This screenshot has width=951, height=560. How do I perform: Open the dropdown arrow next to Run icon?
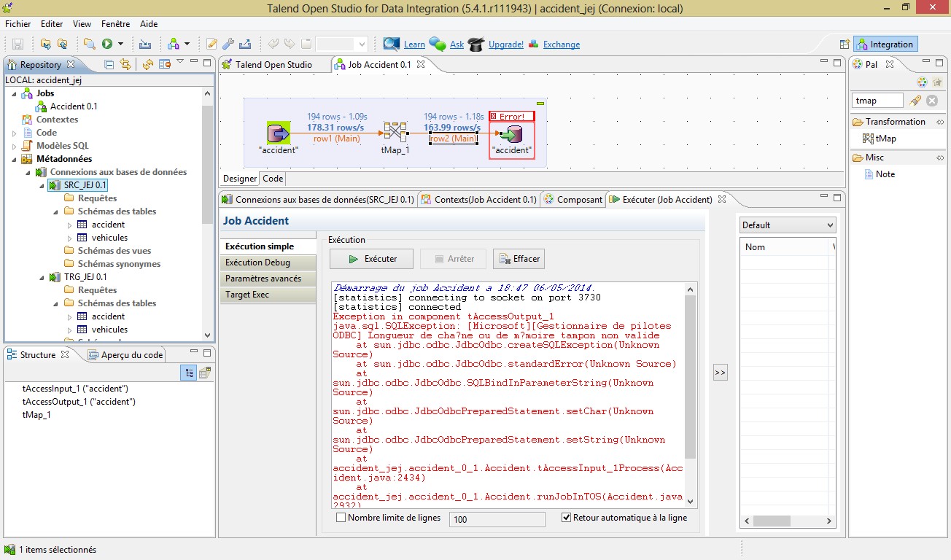(x=120, y=44)
